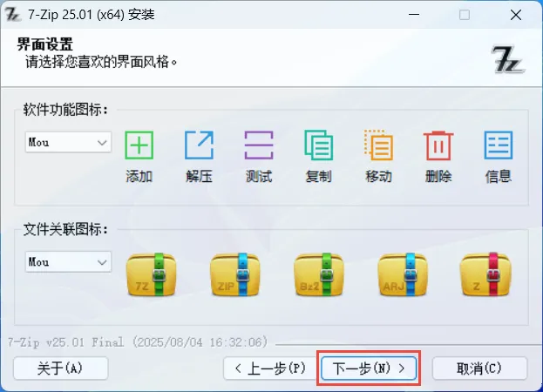Click the 7z logo in header

tap(507, 60)
